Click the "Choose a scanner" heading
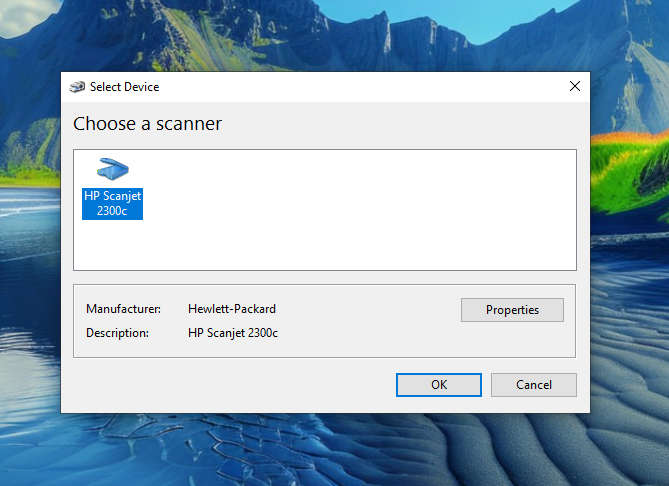 coord(147,124)
